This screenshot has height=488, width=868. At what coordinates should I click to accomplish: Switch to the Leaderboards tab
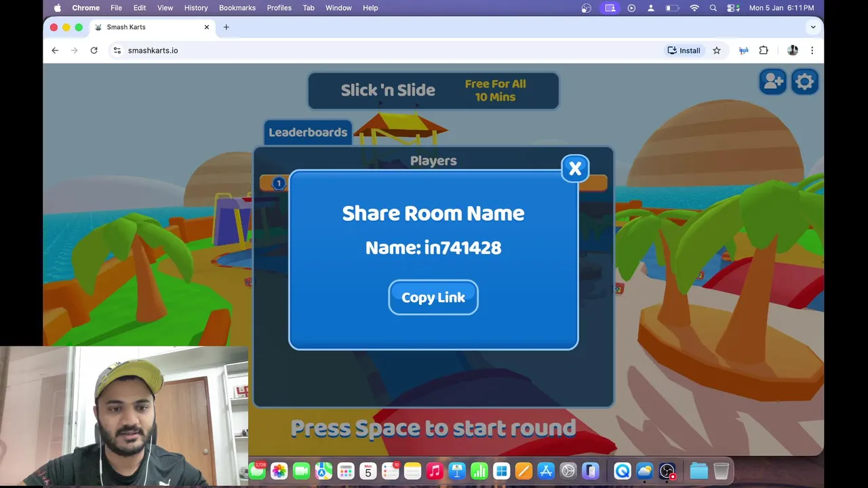pos(308,132)
